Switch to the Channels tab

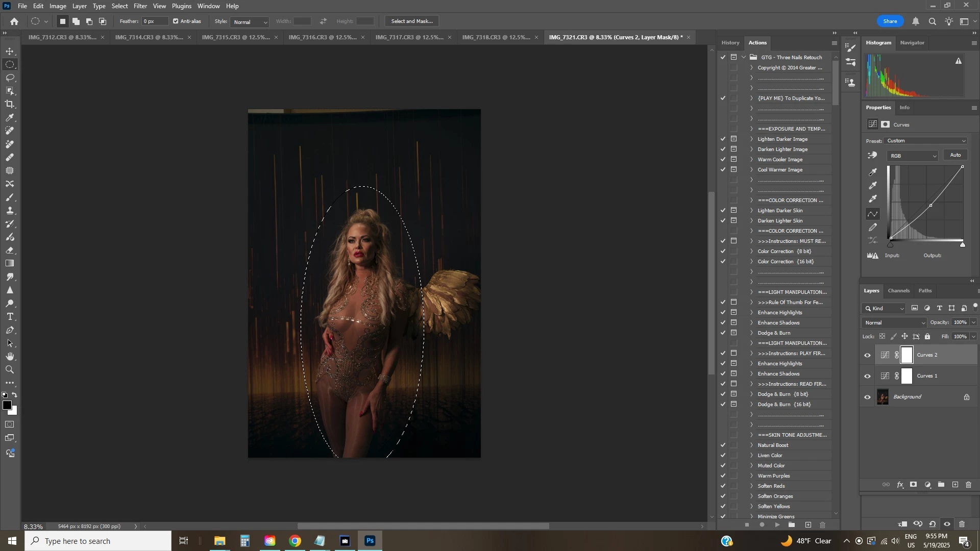pyautogui.click(x=898, y=291)
